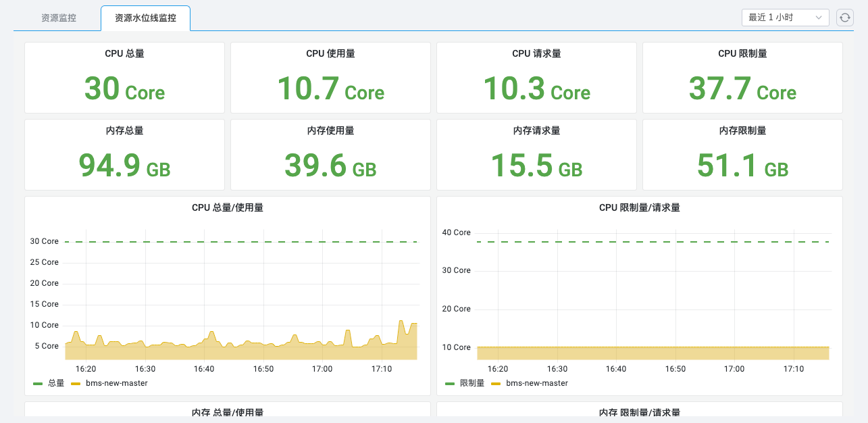This screenshot has height=423, width=868.
Task: Click the CPU 限制量/请求量 chart title
Action: pos(639,207)
